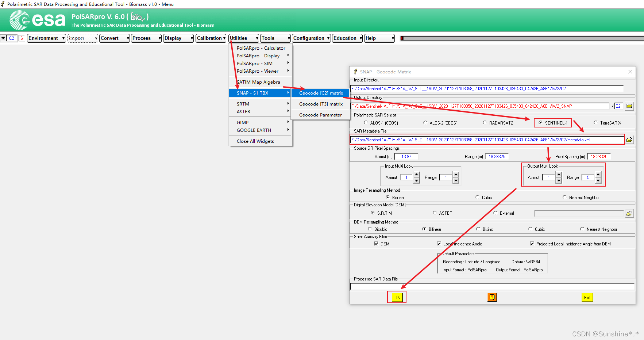Browse for external DEM file icon
The image size is (644, 340).
tap(629, 213)
